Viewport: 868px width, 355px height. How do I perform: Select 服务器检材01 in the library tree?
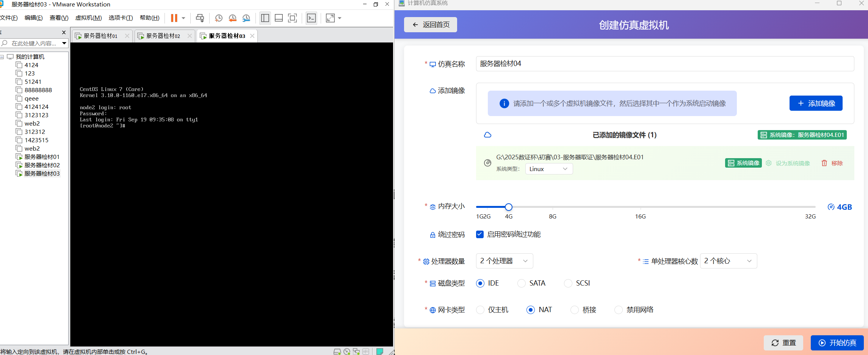(x=38, y=157)
